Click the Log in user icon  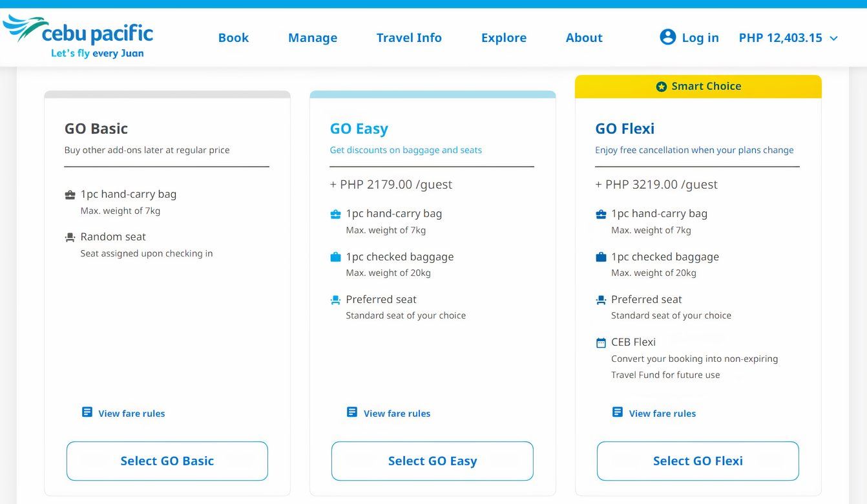[x=668, y=37]
